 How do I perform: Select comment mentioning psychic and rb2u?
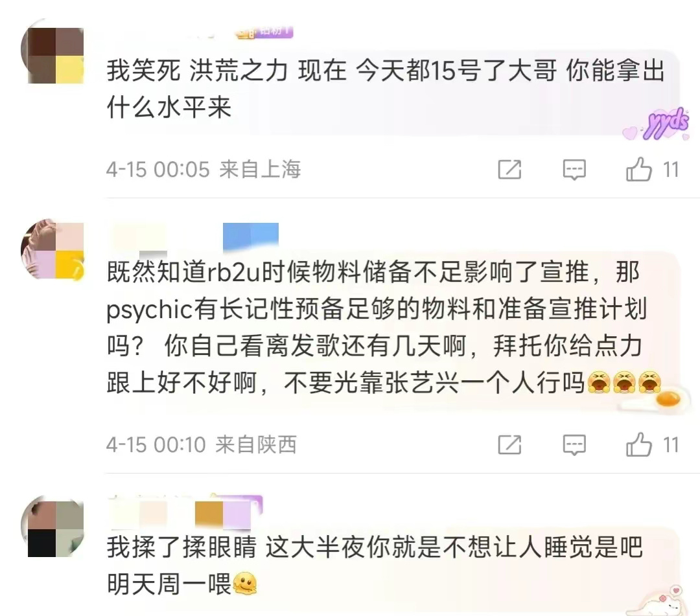pyautogui.click(x=384, y=327)
